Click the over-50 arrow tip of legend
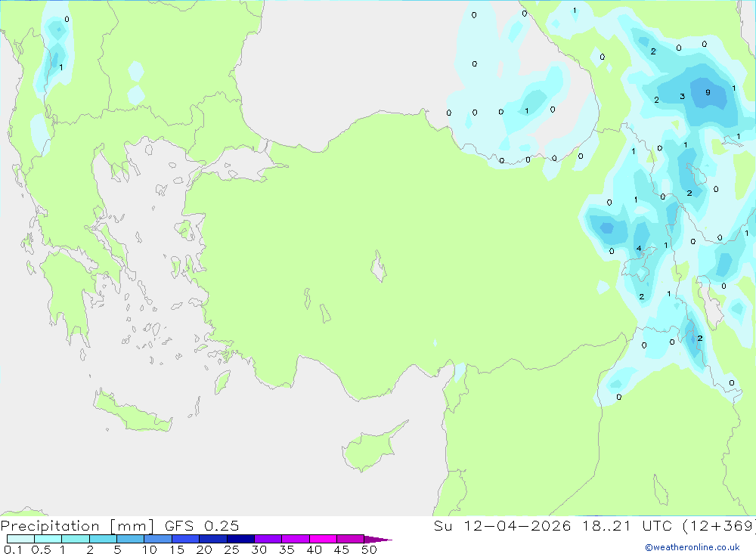Image resolution: width=756 pixels, height=554 pixels. tap(378, 539)
